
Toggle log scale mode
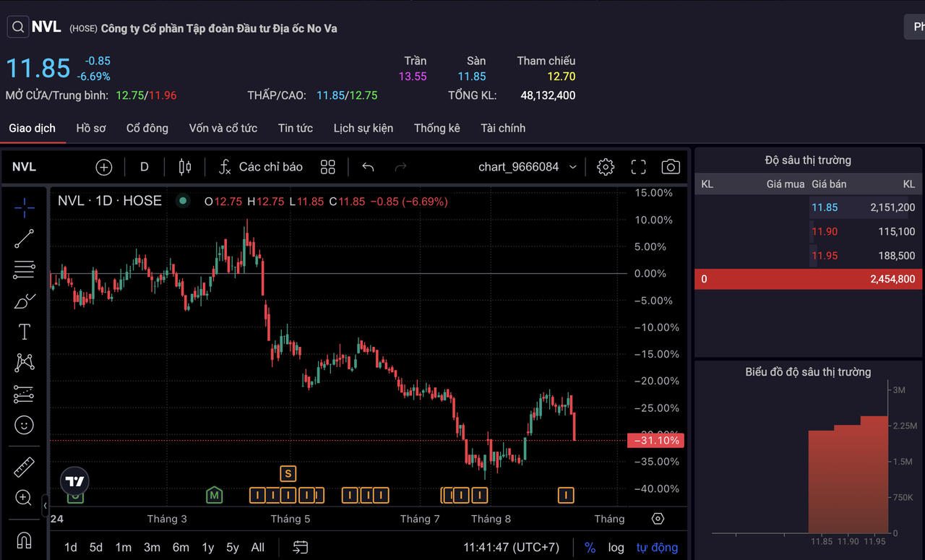[616, 547]
